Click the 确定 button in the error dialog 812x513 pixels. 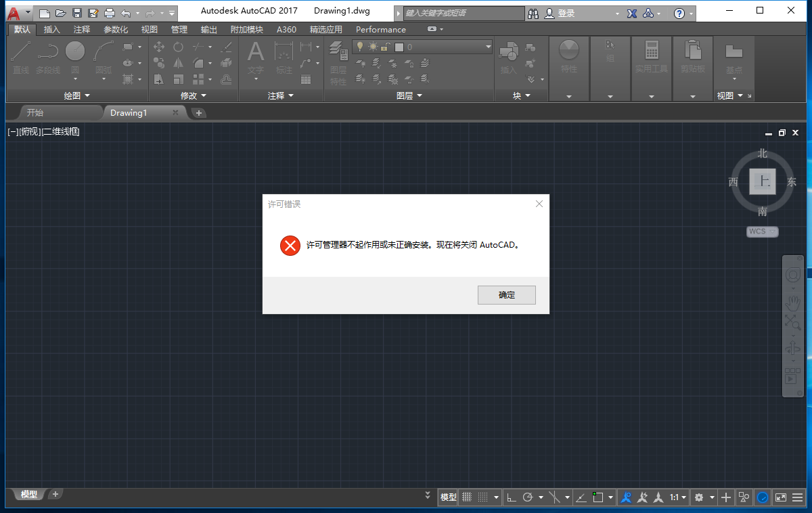coord(507,295)
